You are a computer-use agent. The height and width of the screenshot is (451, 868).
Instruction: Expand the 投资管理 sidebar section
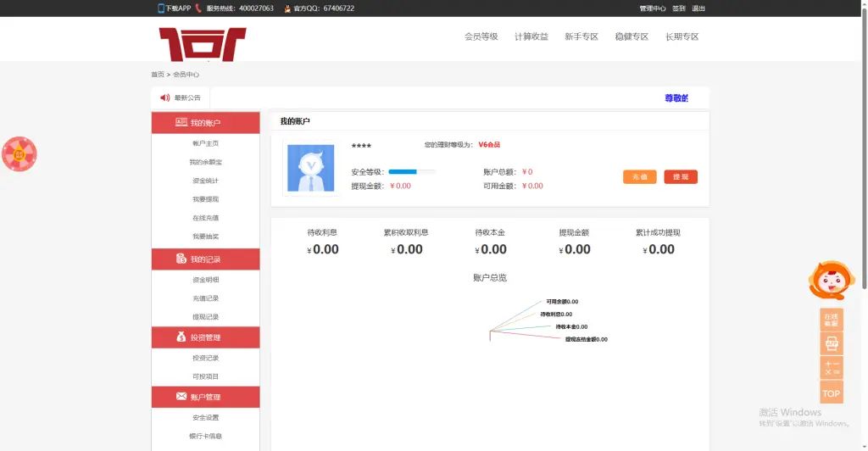click(x=205, y=337)
